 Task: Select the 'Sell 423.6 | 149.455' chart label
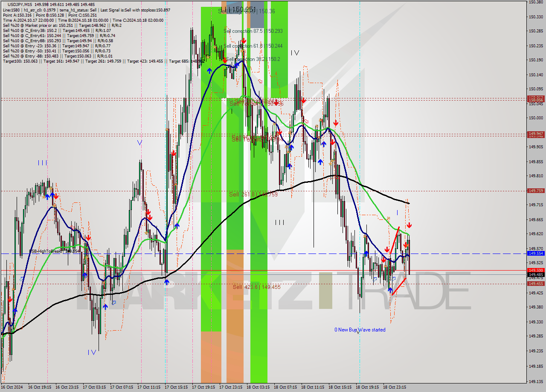point(257,287)
